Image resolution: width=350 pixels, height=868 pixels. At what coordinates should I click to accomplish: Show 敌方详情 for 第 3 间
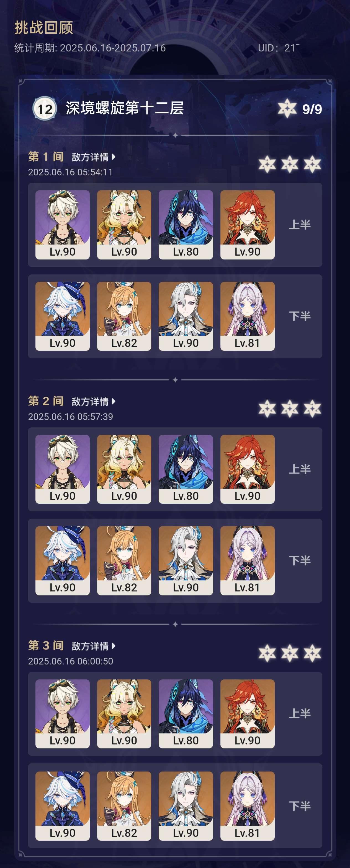[93, 646]
